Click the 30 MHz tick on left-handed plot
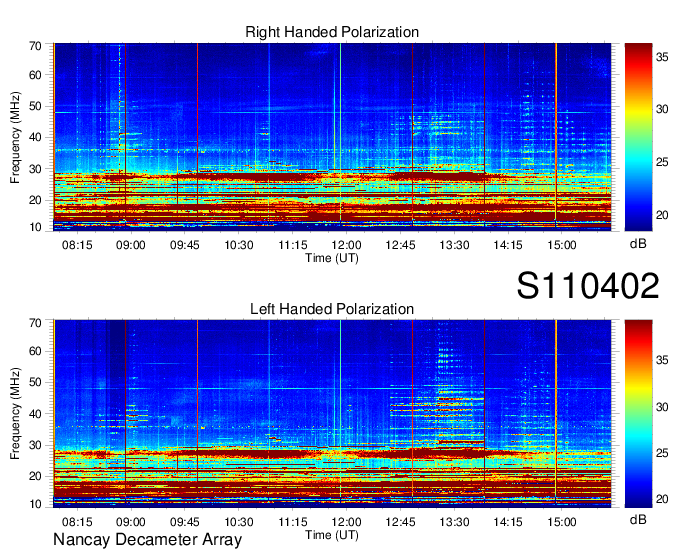The image size is (680, 552). tap(35, 445)
